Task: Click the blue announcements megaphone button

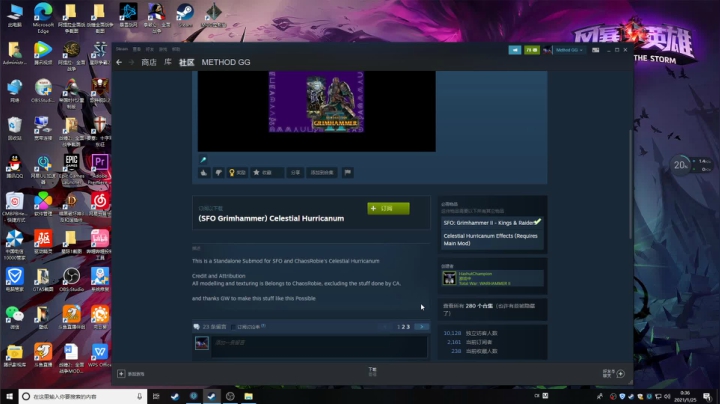Action: click(x=515, y=50)
